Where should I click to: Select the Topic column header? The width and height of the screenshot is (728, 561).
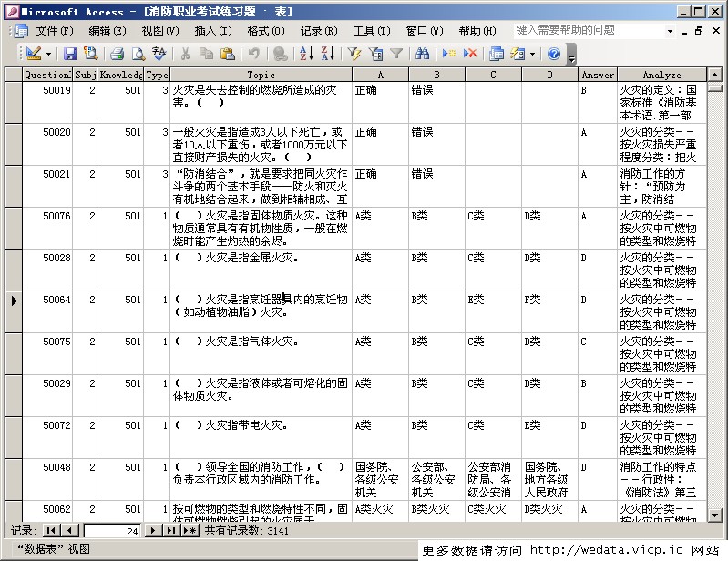coord(261,75)
